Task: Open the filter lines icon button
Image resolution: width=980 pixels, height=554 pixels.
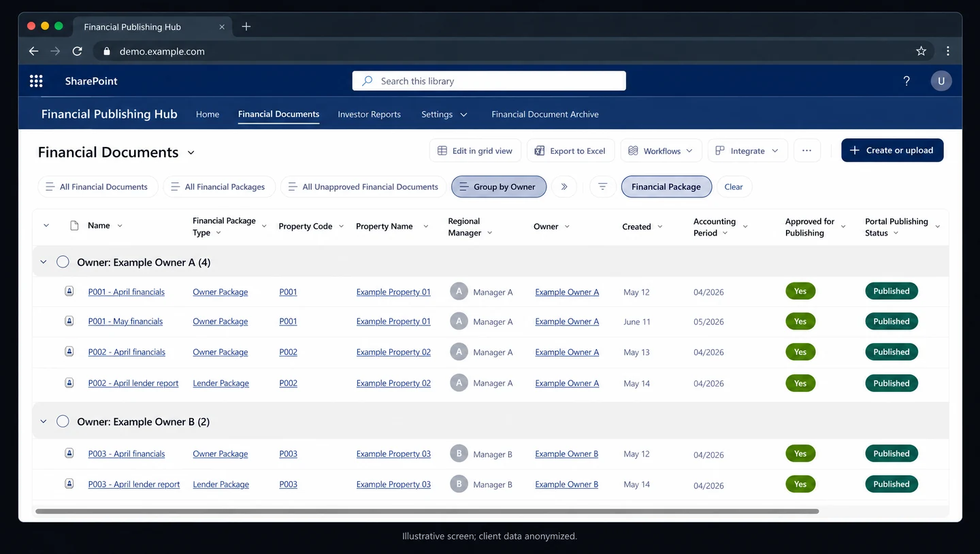Action: 602,186
